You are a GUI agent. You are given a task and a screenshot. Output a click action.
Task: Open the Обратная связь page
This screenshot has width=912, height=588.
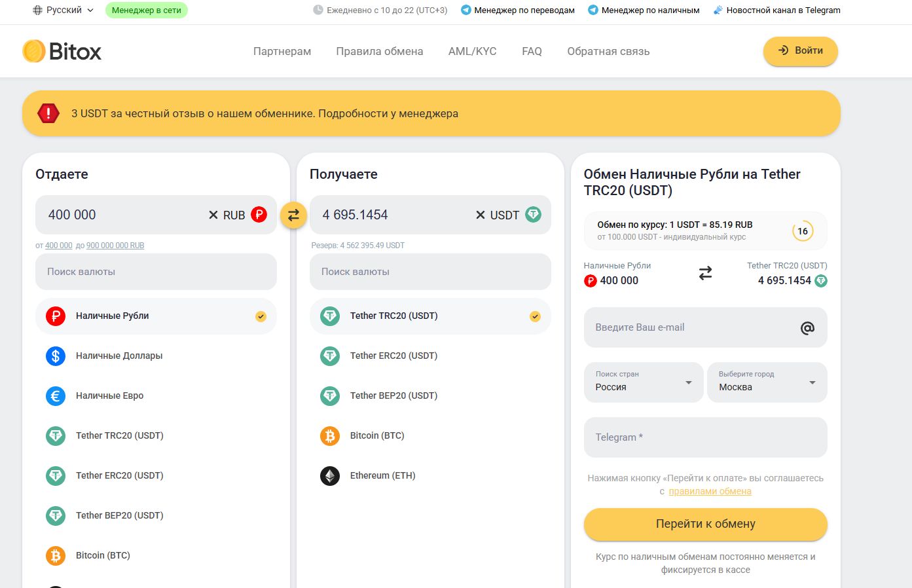click(608, 51)
